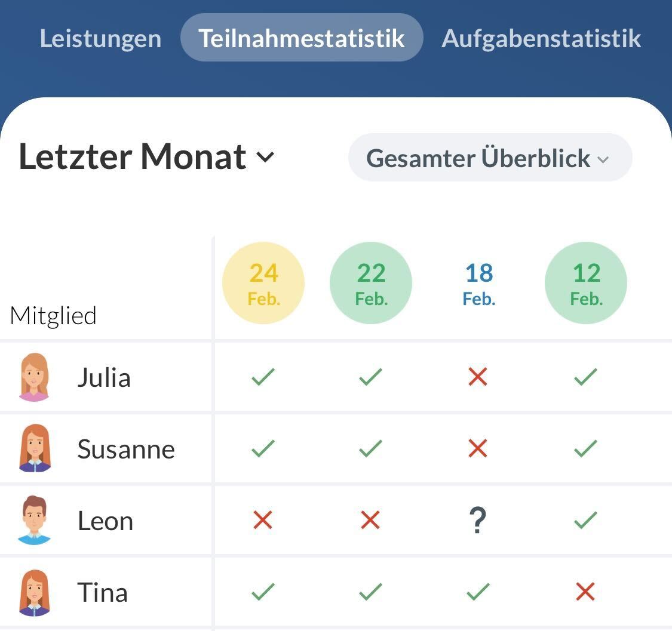
Task: Open member name Susanne
Action: pyautogui.click(x=126, y=449)
